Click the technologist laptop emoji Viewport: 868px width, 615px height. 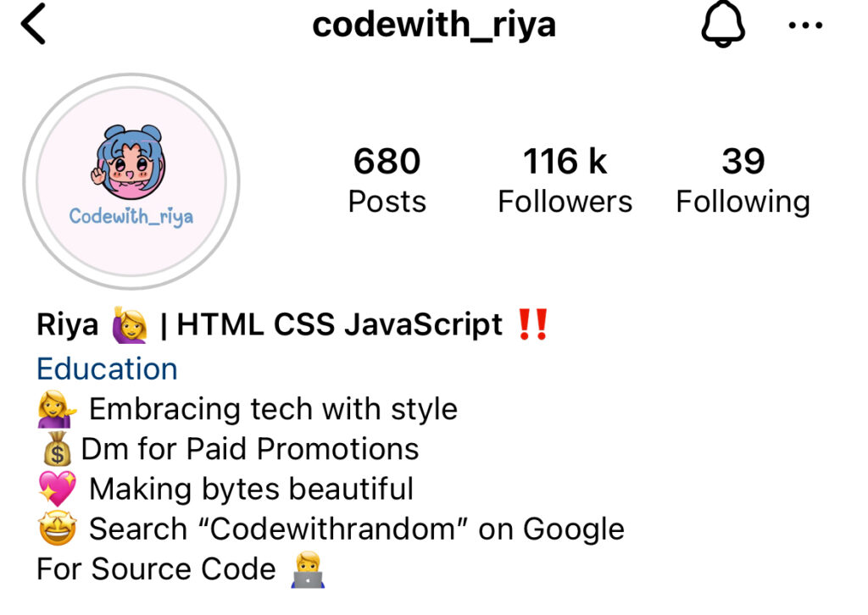click(308, 569)
